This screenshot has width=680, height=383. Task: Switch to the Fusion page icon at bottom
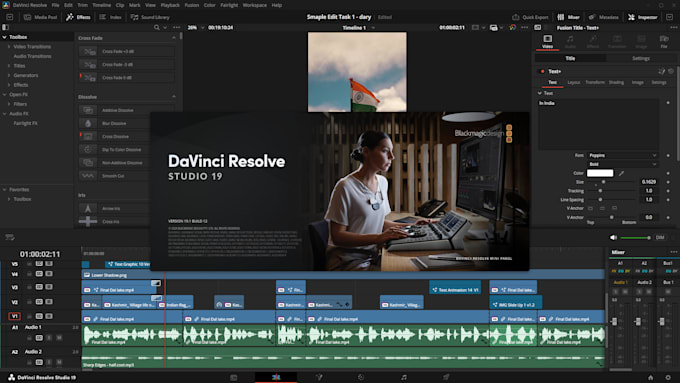pyautogui.click(x=319, y=377)
